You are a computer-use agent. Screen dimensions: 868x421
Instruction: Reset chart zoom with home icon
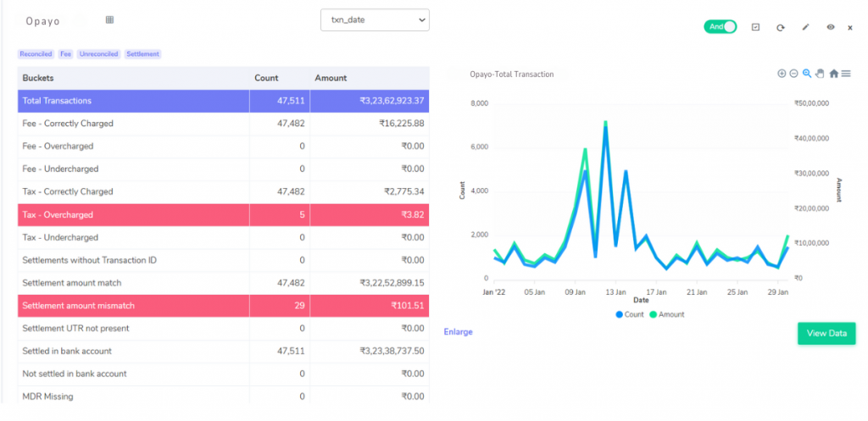(834, 74)
